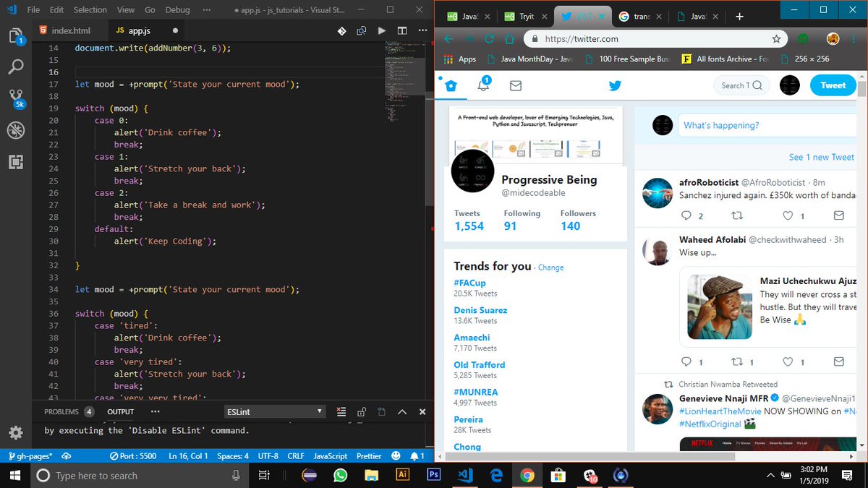
Task: Open the VS Code Explorer icon
Action: coord(15,37)
